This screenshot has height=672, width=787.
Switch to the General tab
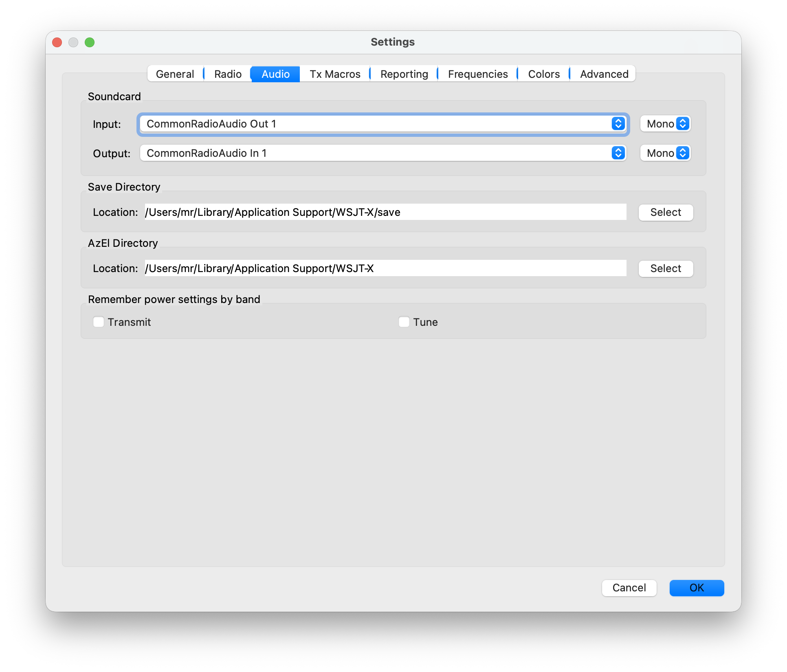[175, 74]
